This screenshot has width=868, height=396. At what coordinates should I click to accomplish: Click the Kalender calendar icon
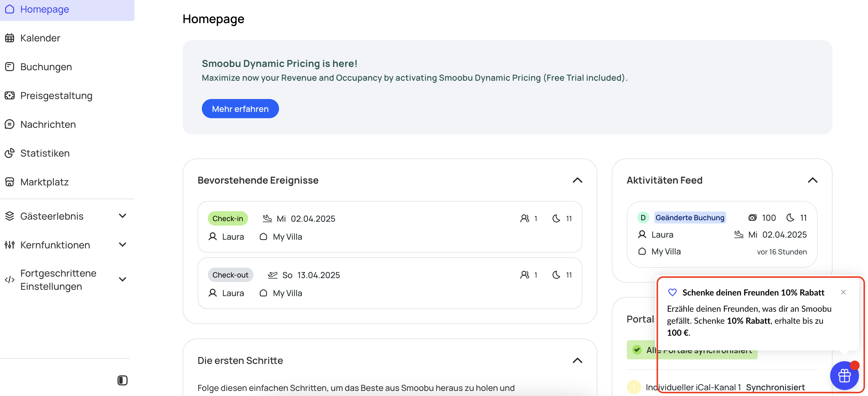[9, 38]
